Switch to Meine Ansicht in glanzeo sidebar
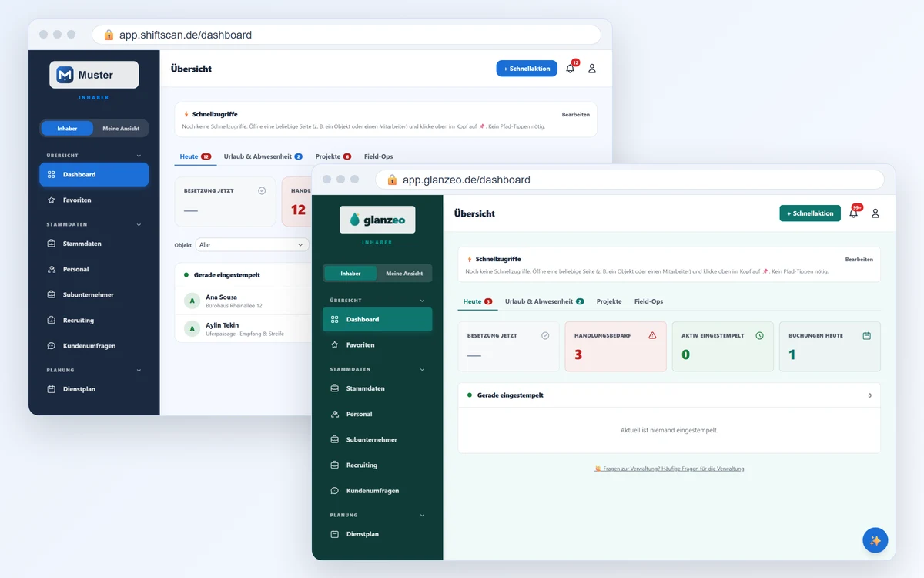 coord(404,273)
